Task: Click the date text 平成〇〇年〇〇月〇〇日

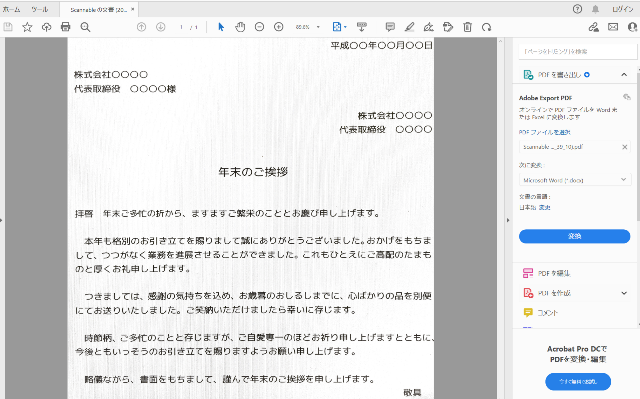Action: (x=381, y=45)
